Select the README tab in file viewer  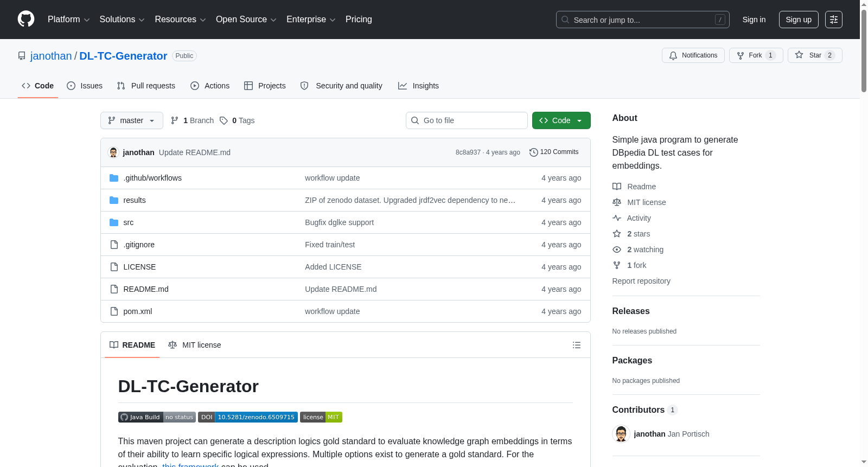[132, 345]
